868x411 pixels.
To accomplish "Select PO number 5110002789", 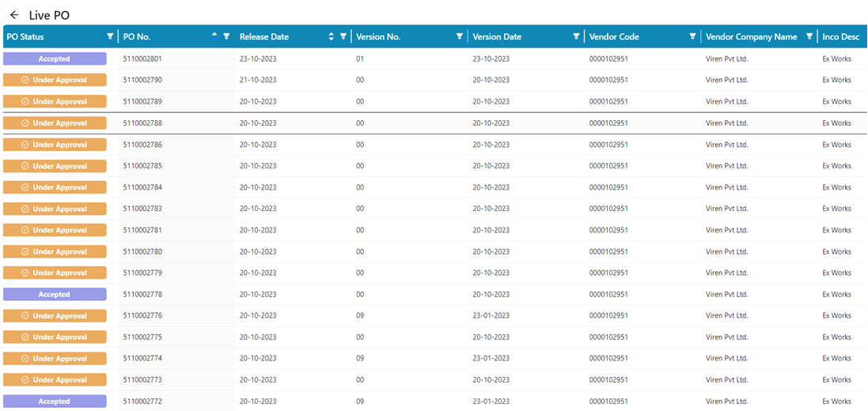I will pyautogui.click(x=143, y=102).
